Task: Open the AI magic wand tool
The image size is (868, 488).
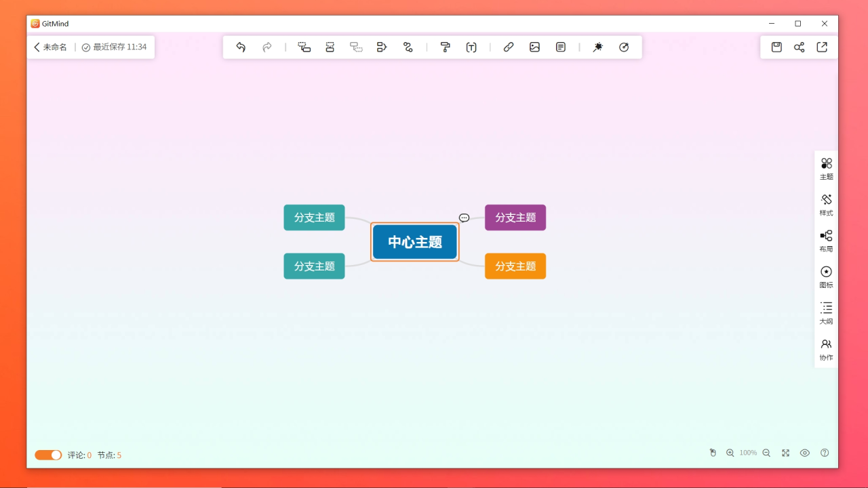Action: click(597, 47)
